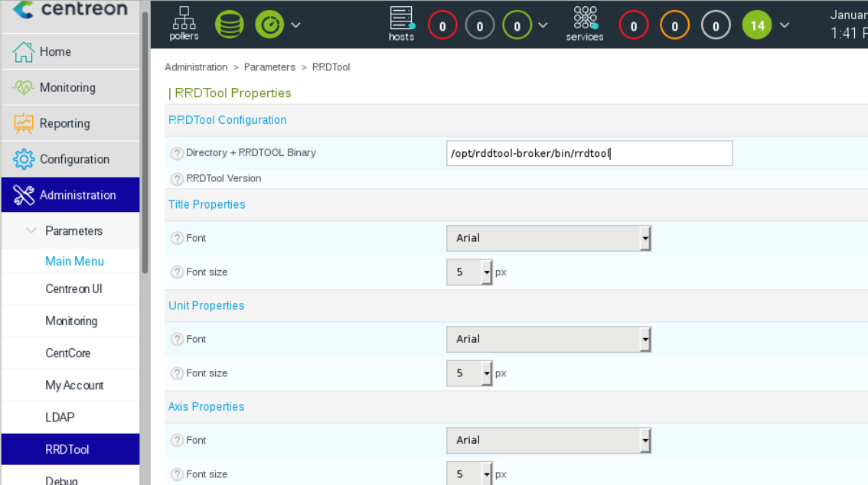Click the green database status icon
Image resolution: width=868 pixels, height=485 pixels.
pos(229,25)
